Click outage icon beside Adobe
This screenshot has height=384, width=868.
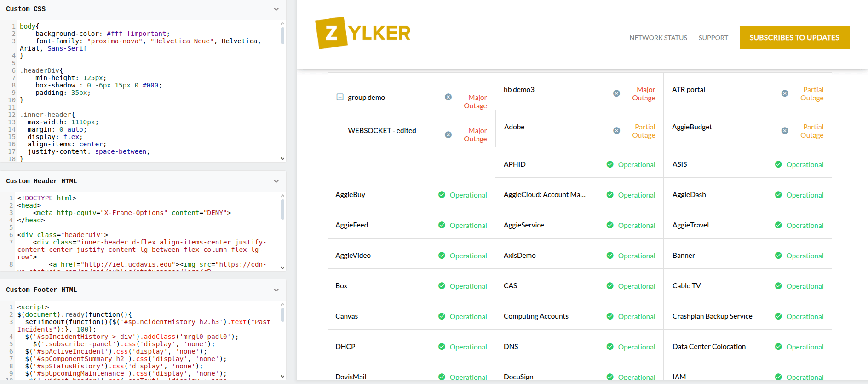click(616, 131)
